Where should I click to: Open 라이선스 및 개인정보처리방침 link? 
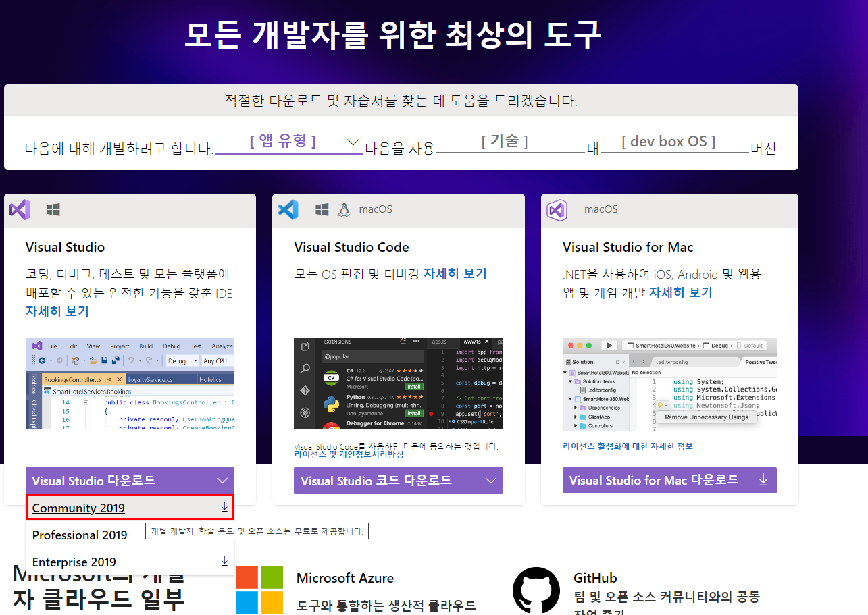tap(349, 454)
